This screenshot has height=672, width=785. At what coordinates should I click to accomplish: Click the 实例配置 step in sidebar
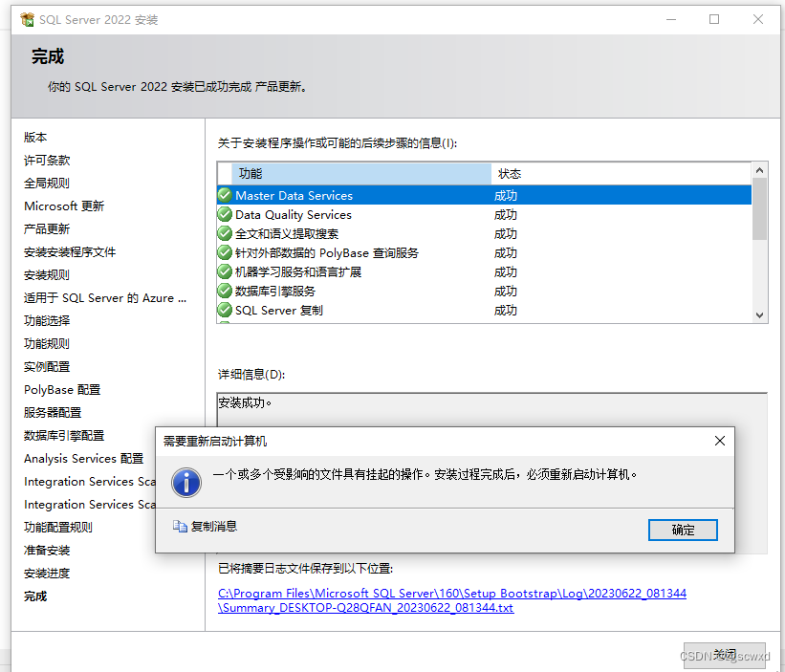(47, 367)
